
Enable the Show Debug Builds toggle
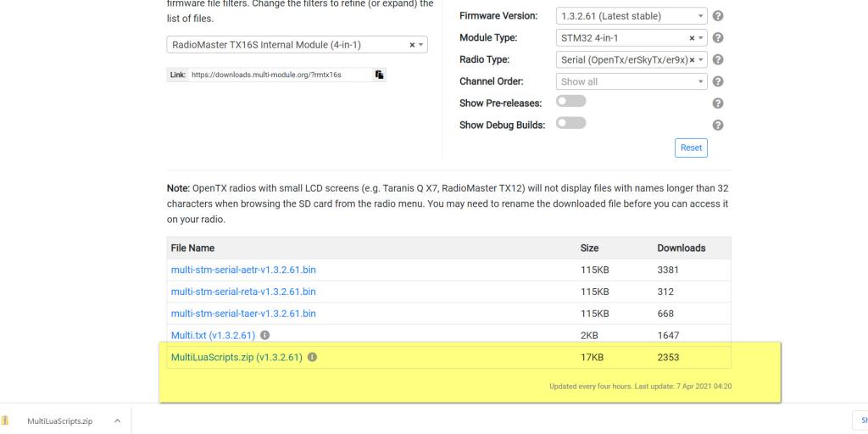click(x=570, y=124)
